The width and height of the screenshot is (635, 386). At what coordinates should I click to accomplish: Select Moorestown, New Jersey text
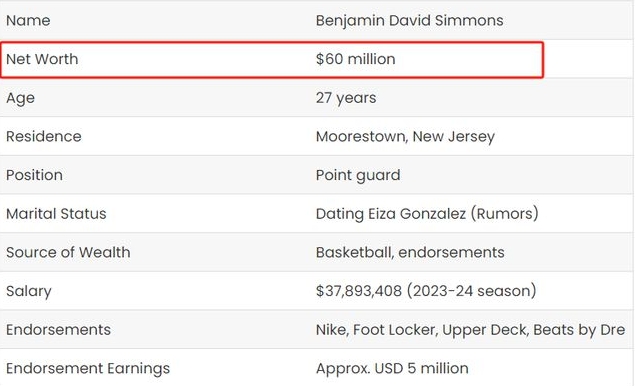[405, 137]
